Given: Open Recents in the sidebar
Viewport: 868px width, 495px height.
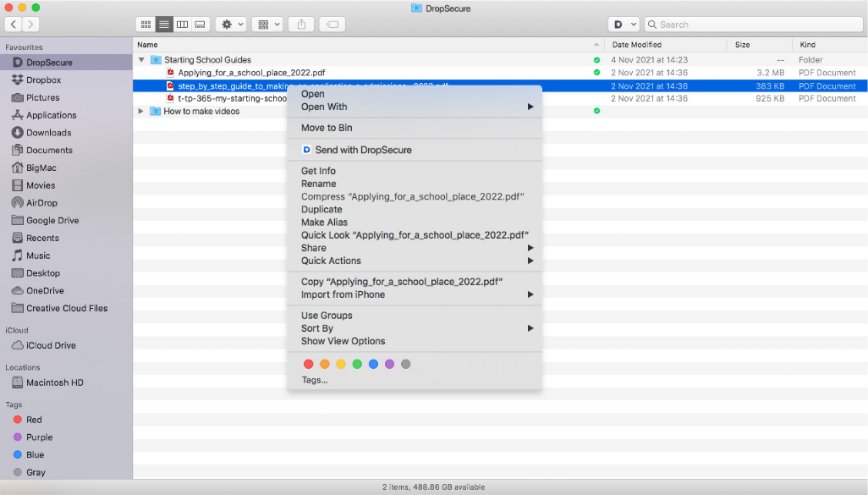Looking at the screenshot, I should [66, 238].
